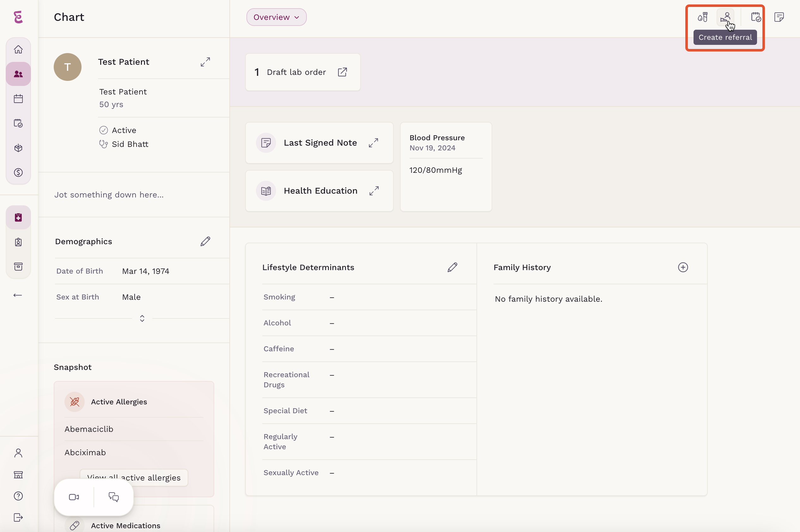Viewport: 800px width, 532px height.
Task: Edit Lifestyle Determinants with pencil icon
Action: click(452, 267)
